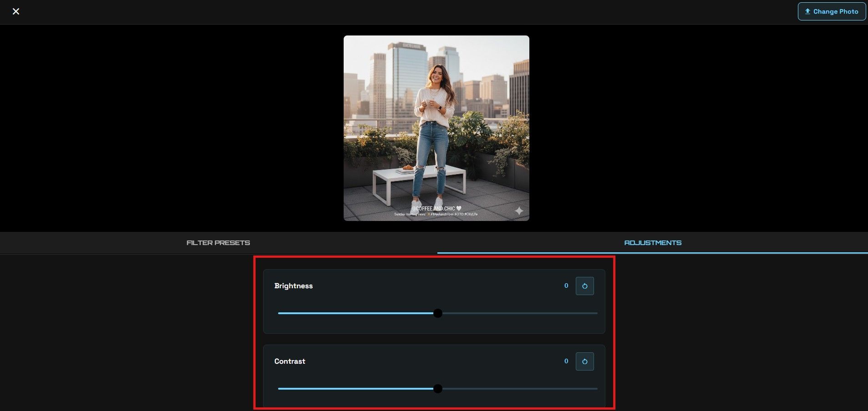Open the Adjustments tab
Screen dimensions: 868x411
click(653, 242)
